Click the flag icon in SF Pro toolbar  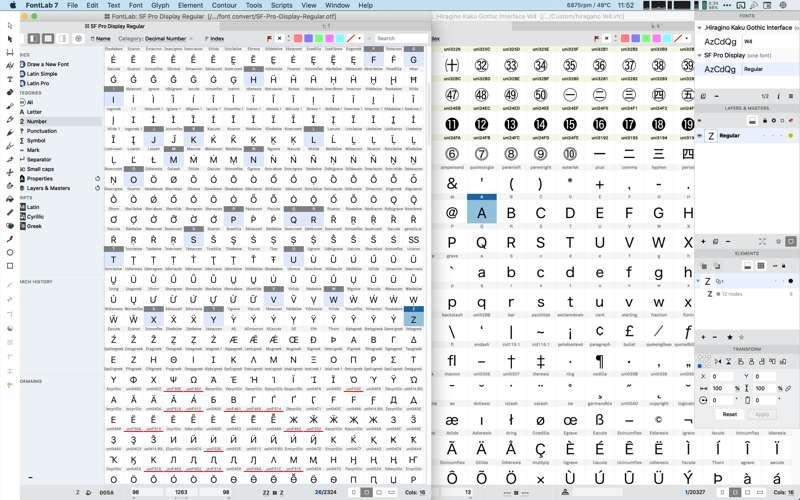point(269,38)
